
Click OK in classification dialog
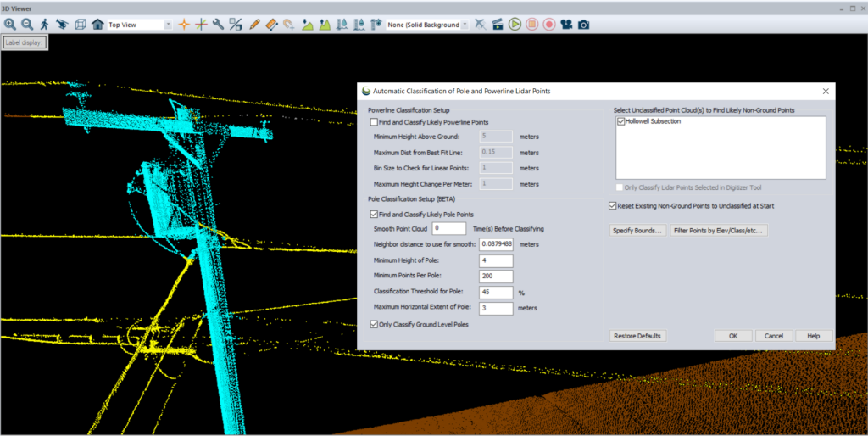tap(733, 336)
